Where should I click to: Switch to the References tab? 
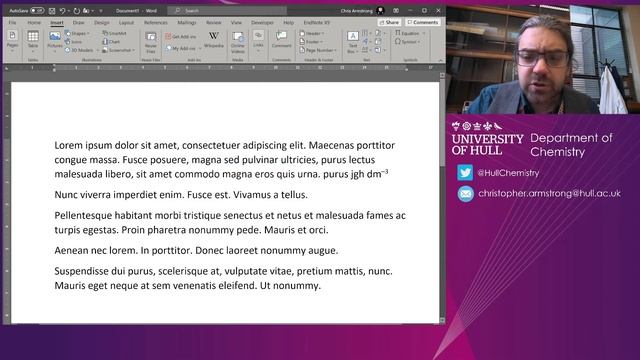tap(156, 22)
